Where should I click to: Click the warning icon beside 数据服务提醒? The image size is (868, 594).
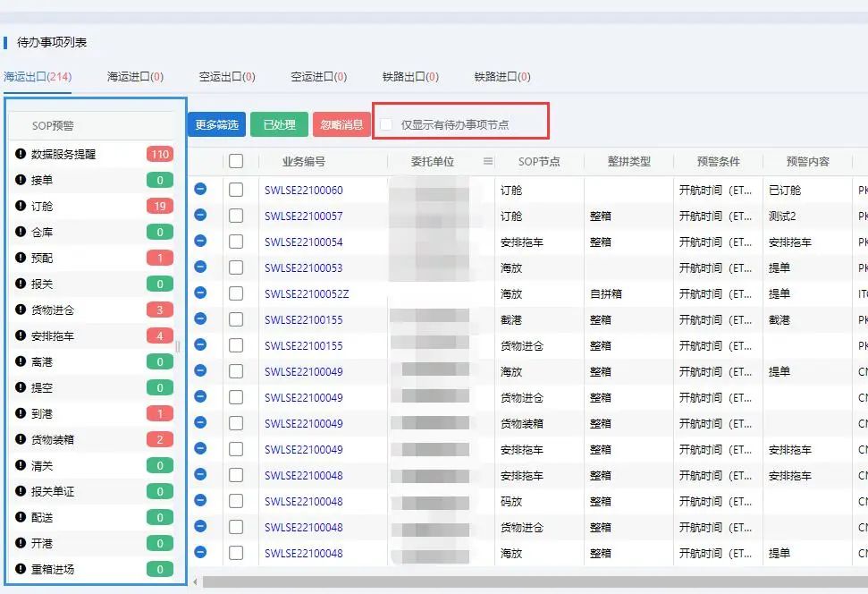click(21, 154)
